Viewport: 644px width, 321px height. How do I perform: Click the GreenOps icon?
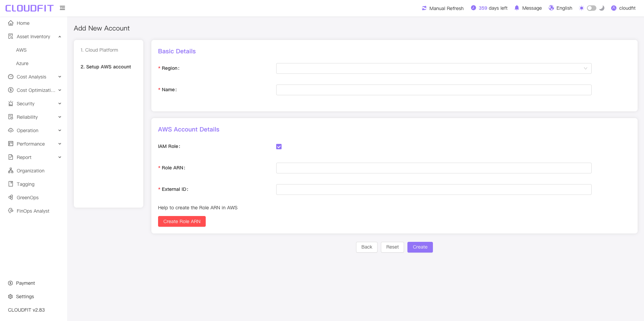coord(11,198)
